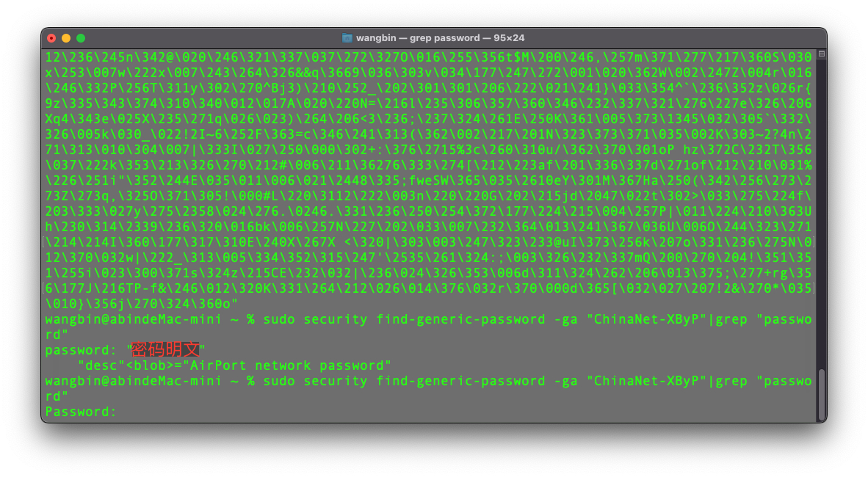Click the output line starting '73Z\273q'
This screenshot has width=868, height=477.
[x=428, y=196]
